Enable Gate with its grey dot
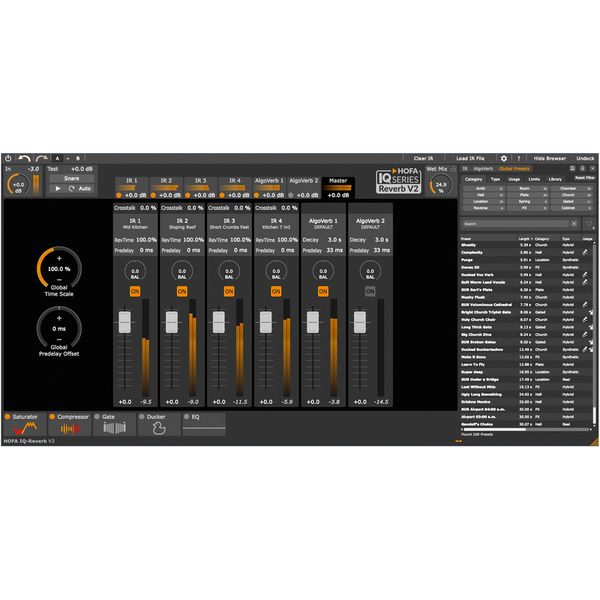This screenshot has width=600, height=600. tap(97, 417)
